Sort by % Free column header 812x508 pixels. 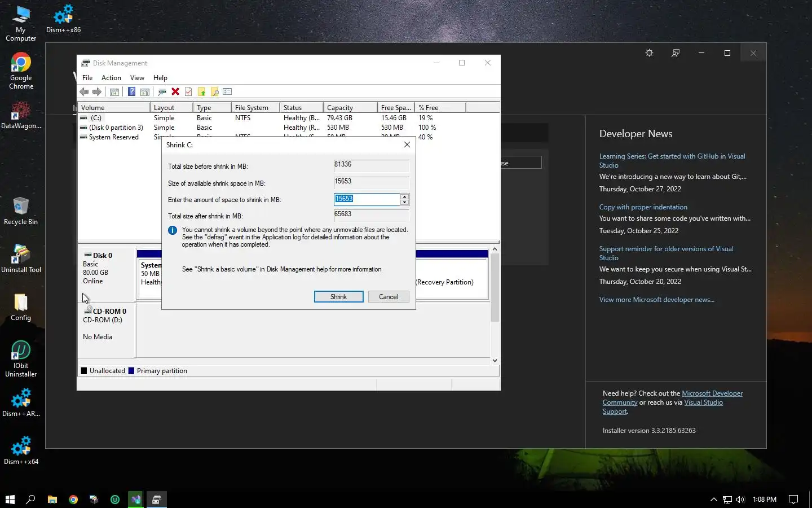(440, 107)
